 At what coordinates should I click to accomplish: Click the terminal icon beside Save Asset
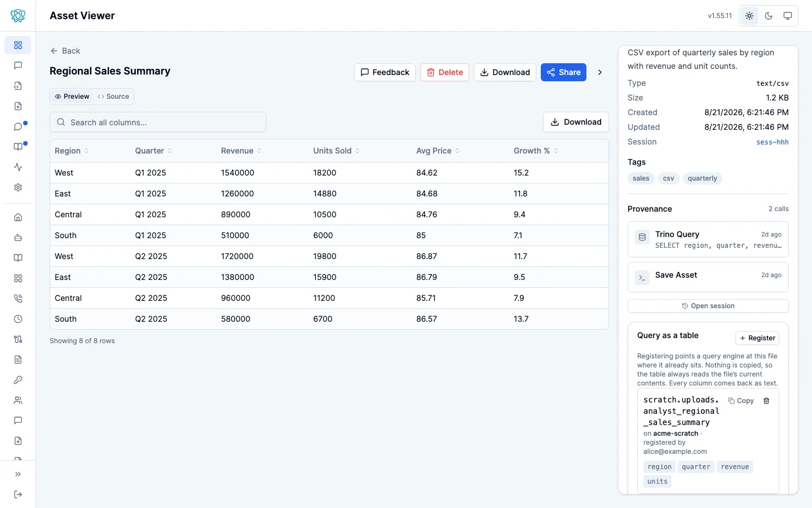tap(642, 278)
